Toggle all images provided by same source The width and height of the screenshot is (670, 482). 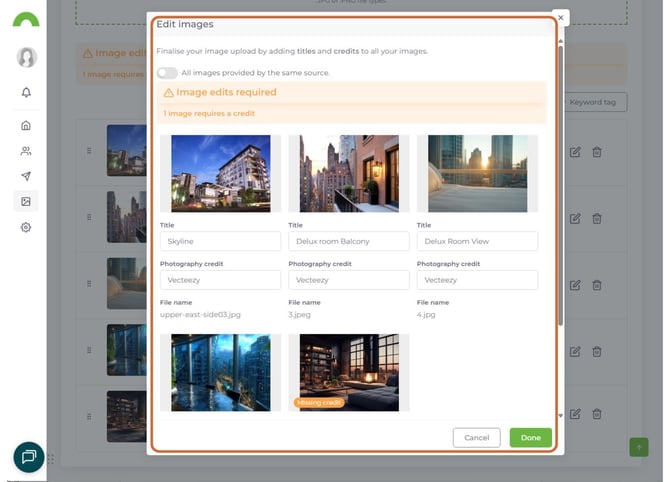tap(167, 73)
